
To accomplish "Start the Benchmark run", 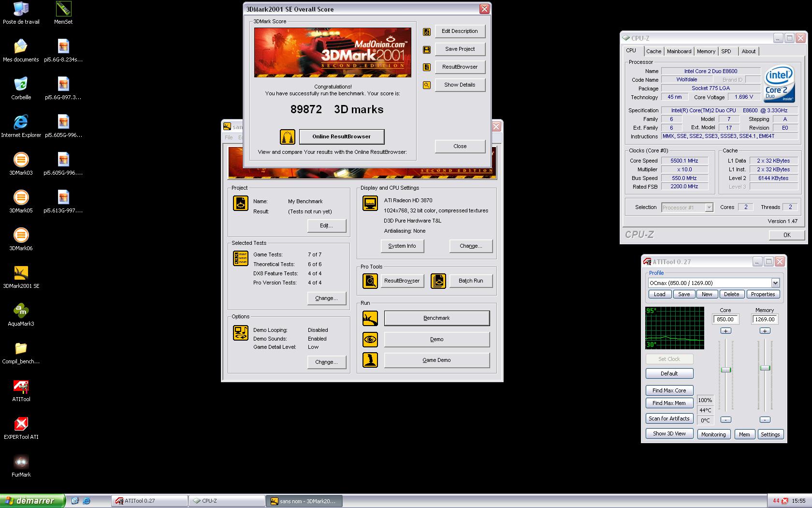I will (436, 318).
